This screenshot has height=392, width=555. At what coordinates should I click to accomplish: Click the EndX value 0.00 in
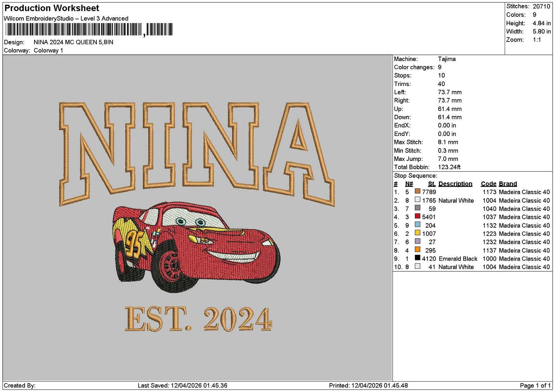447,126
